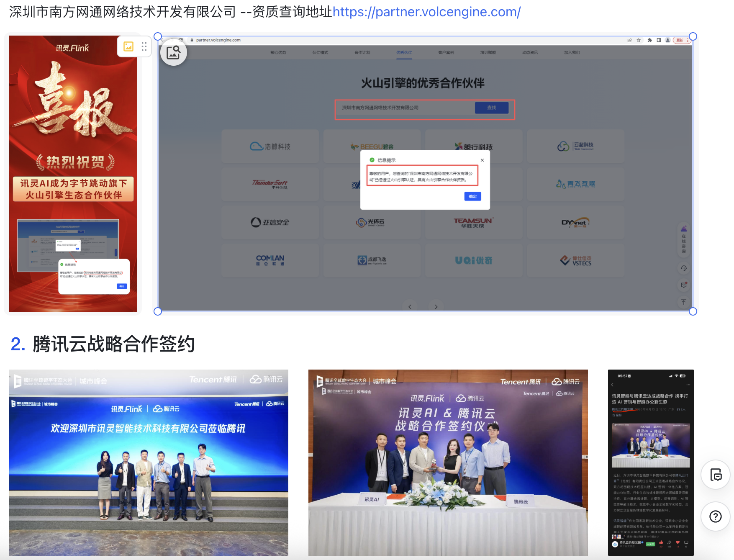Select the red 喜报 poster image
The image size is (734, 560).
point(73,174)
